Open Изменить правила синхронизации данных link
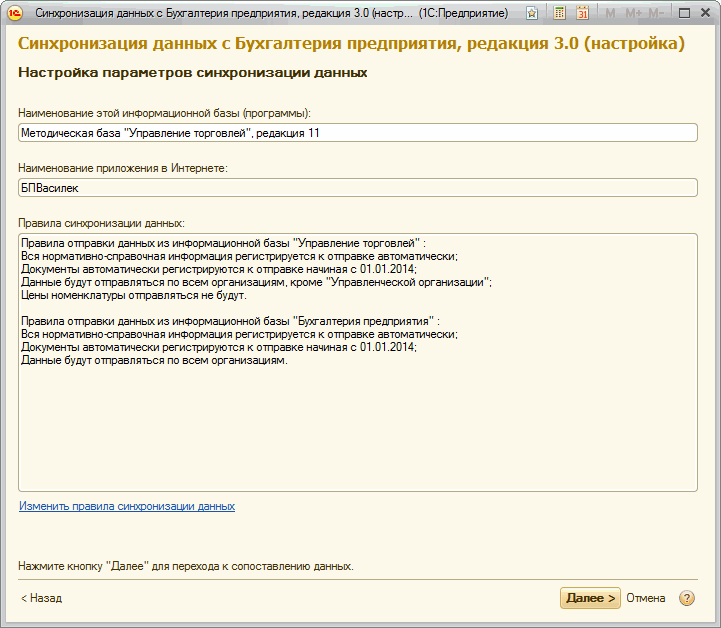The height and width of the screenshot is (628, 721). point(127,506)
